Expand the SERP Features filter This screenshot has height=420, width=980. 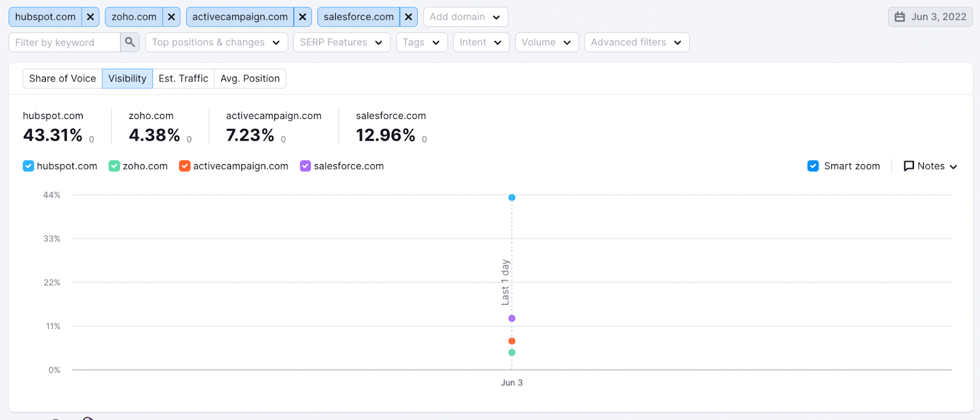click(x=342, y=42)
